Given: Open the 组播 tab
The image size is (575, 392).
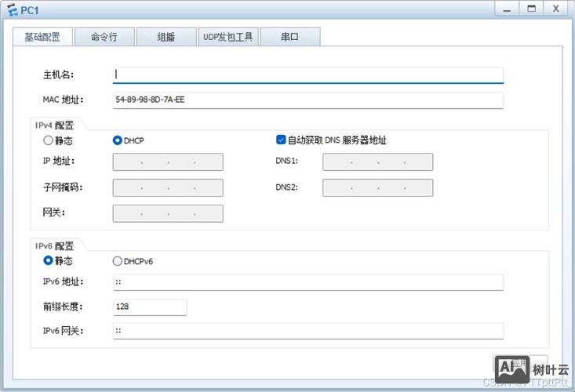Looking at the screenshot, I should coord(166,37).
